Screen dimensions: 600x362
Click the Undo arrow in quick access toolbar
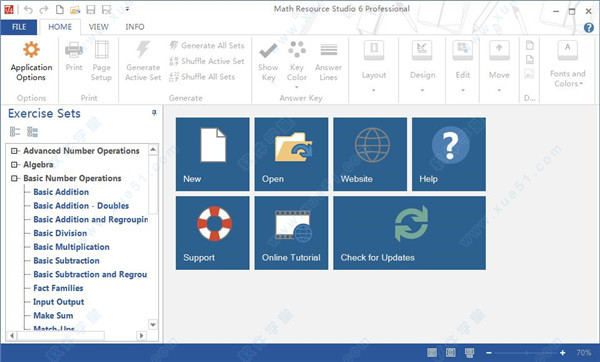(x=28, y=10)
